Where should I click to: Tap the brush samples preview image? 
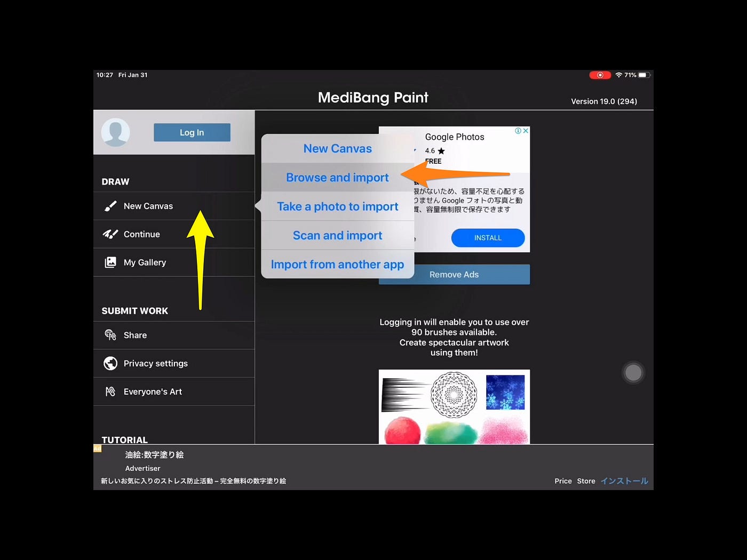(454, 407)
